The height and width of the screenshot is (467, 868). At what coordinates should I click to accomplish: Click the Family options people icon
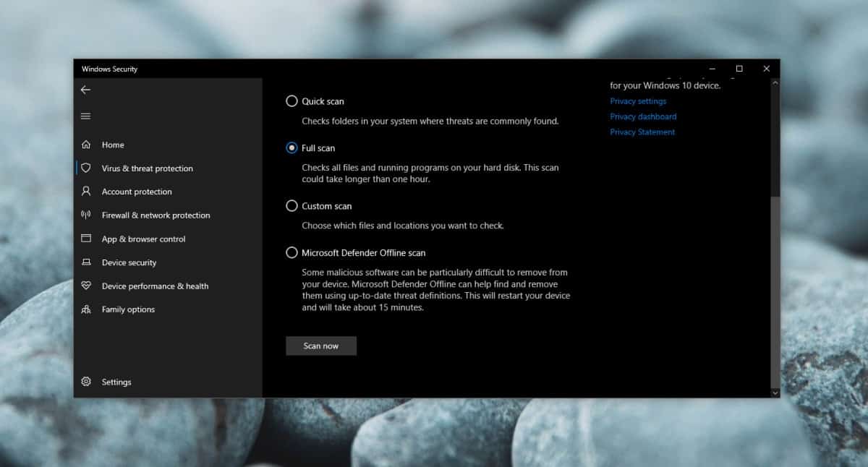tap(86, 309)
